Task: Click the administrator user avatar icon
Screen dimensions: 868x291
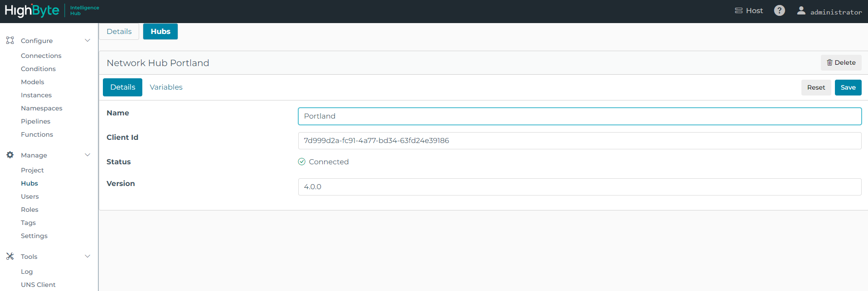Action: coord(801,10)
